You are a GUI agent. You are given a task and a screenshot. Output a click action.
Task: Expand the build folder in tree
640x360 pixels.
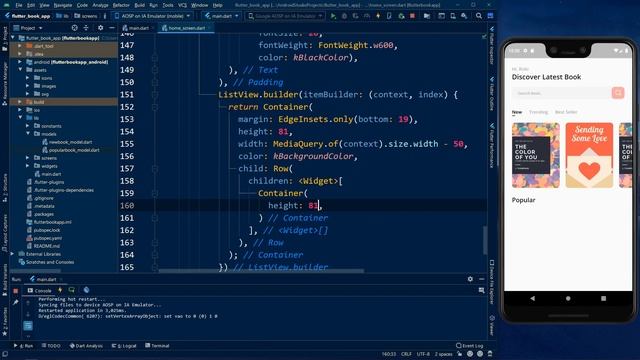(x=20, y=102)
